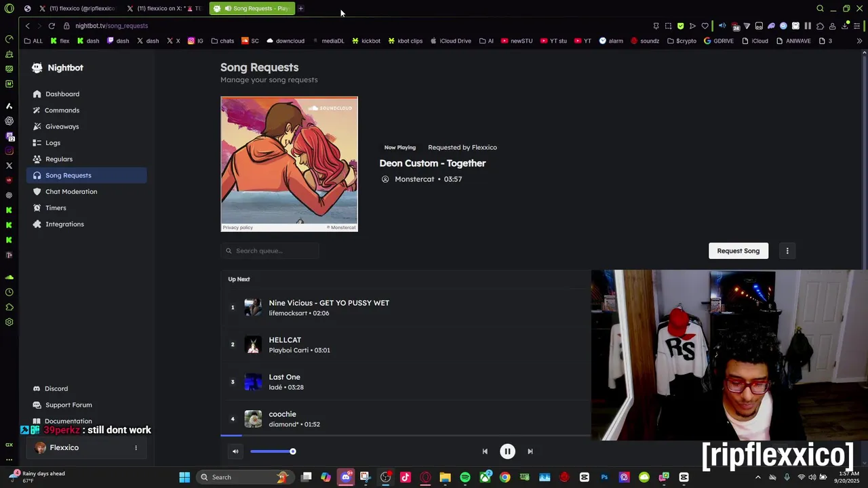868x488 pixels.
Task: Open the GDRIVE bookmark
Action: click(719, 41)
